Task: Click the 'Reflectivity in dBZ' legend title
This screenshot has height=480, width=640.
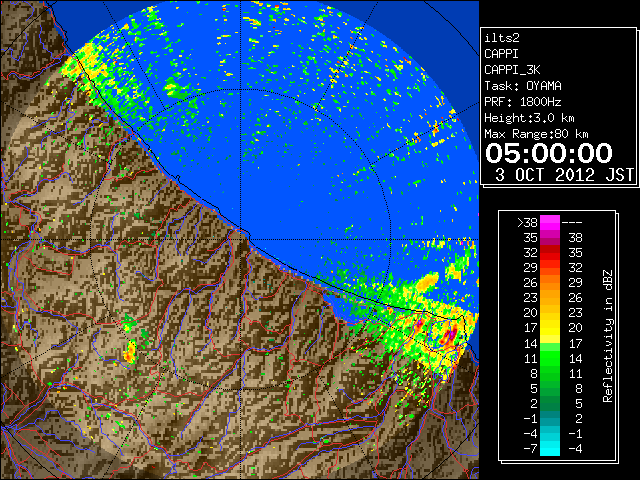Action: 608,336
